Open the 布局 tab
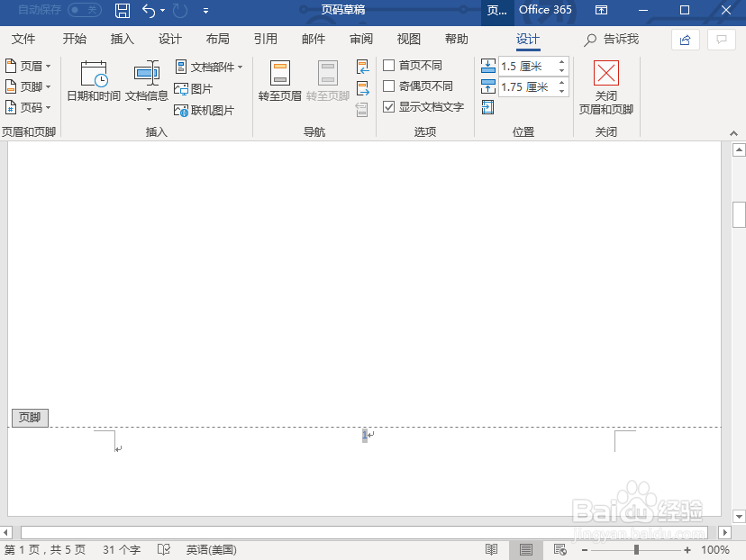Image resolution: width=746 pixels, height=560 pixels. point(218,39)
